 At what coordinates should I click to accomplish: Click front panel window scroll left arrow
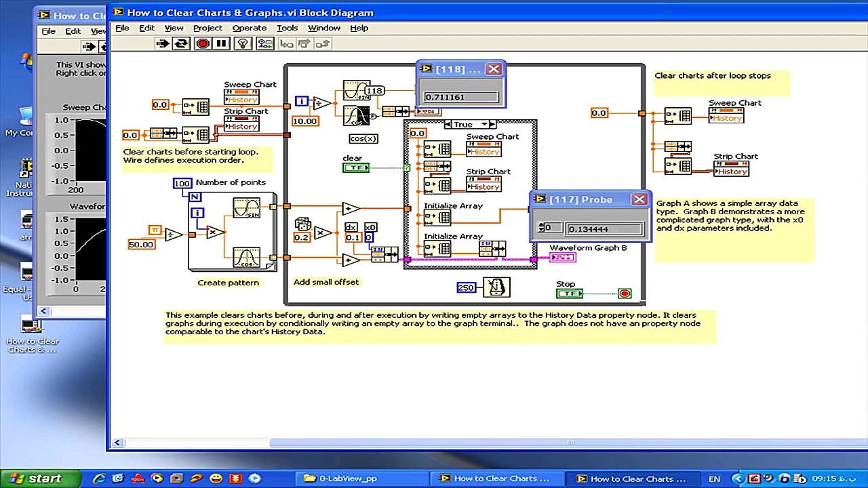44,311
